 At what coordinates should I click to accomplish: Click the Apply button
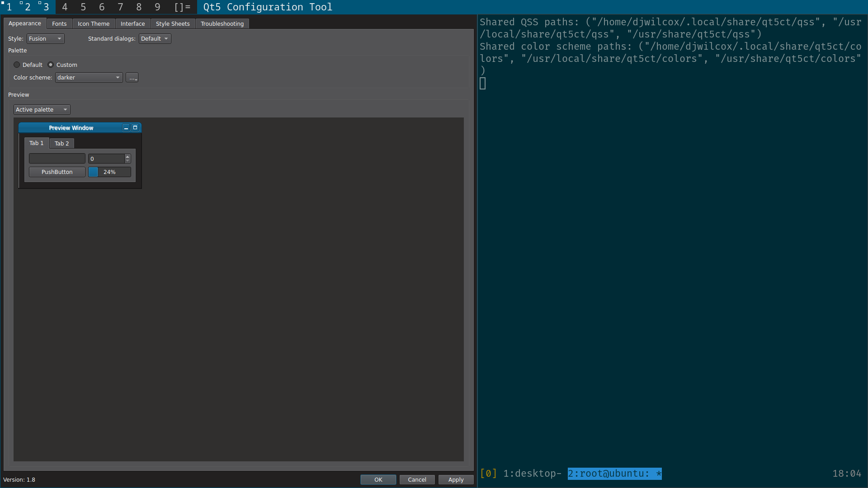(x=456, y=480)
